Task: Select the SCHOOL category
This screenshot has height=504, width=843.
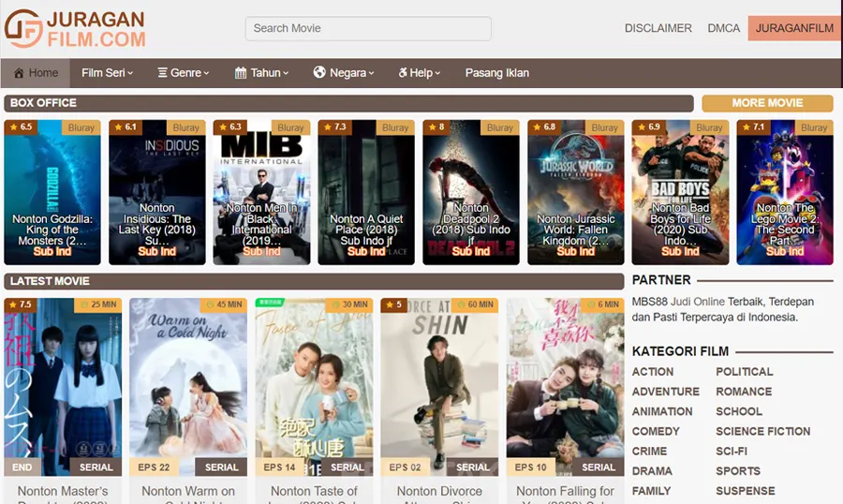Action: pos(739,411)
